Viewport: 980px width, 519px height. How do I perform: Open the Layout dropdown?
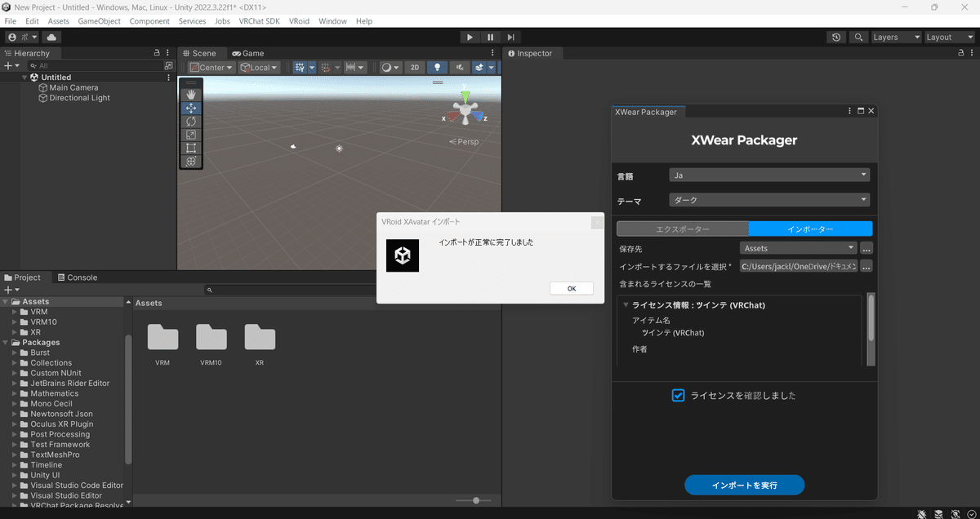click(949, 37)
